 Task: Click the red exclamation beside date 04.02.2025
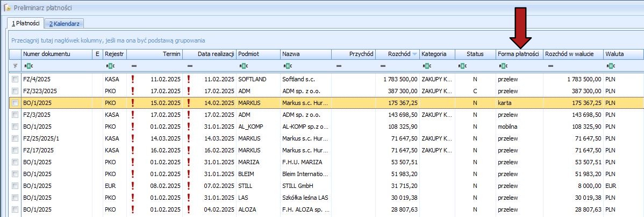tap(189, 210)
